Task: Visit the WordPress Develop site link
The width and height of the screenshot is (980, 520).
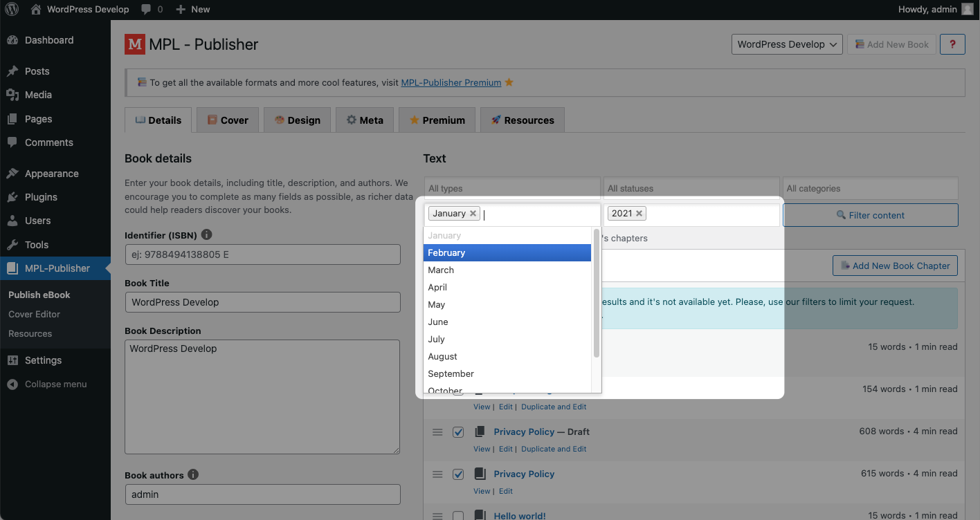Action: point(80,10)
